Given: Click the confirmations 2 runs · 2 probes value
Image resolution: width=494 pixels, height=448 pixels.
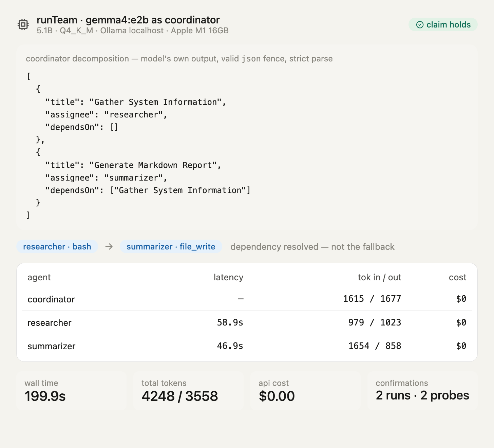Looking at the screenshot, I should coord(422,395).
